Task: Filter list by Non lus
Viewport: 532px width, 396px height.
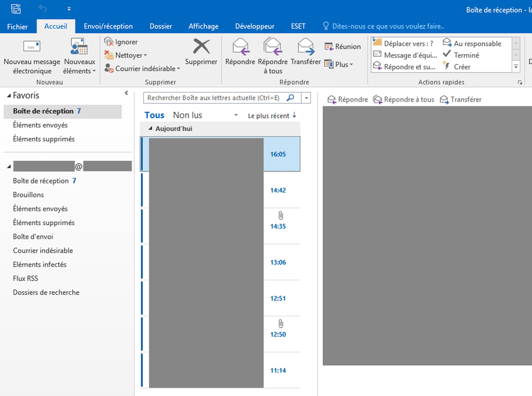Action: [187, 115]
